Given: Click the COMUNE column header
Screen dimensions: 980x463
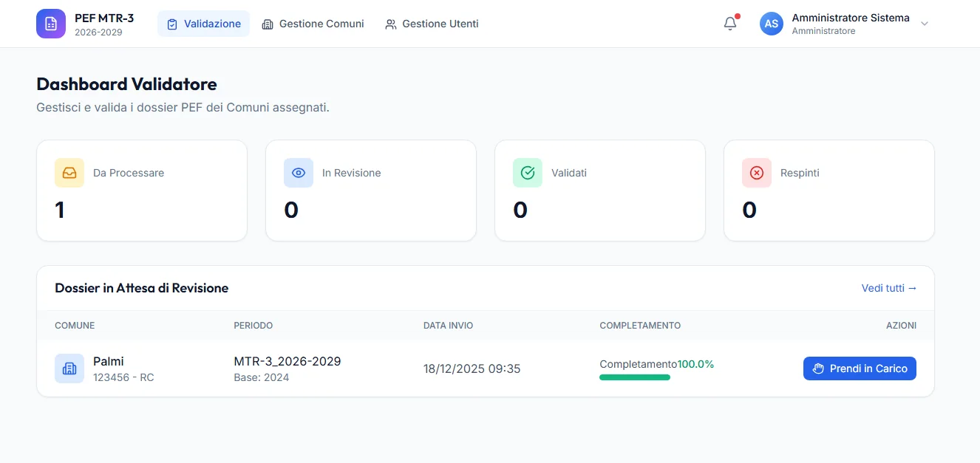Looking at the screenshot, I should 75,326.
